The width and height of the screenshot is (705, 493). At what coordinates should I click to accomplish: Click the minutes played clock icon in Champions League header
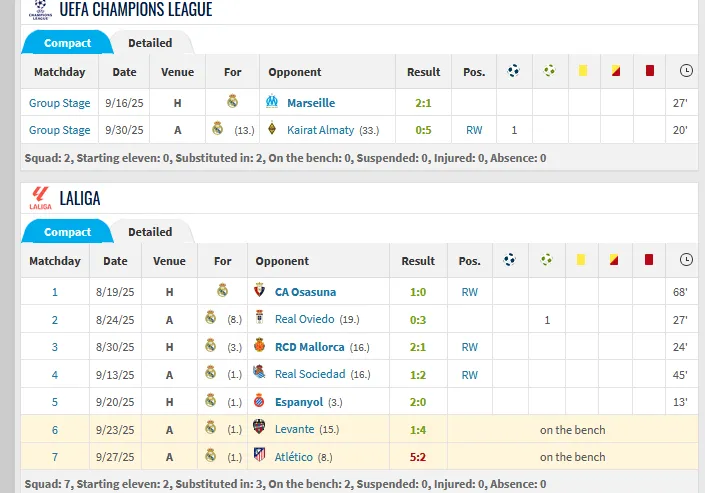[x=686, y=71]
